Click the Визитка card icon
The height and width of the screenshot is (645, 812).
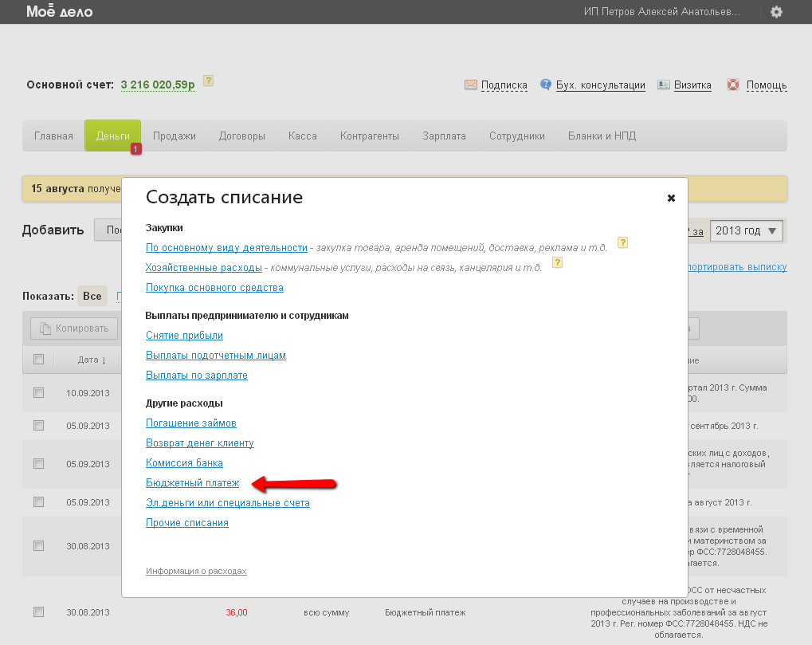663,85
